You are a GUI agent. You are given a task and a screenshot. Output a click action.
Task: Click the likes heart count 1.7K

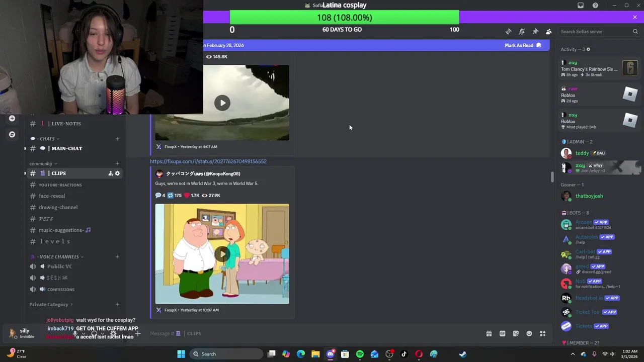(192, 195)
